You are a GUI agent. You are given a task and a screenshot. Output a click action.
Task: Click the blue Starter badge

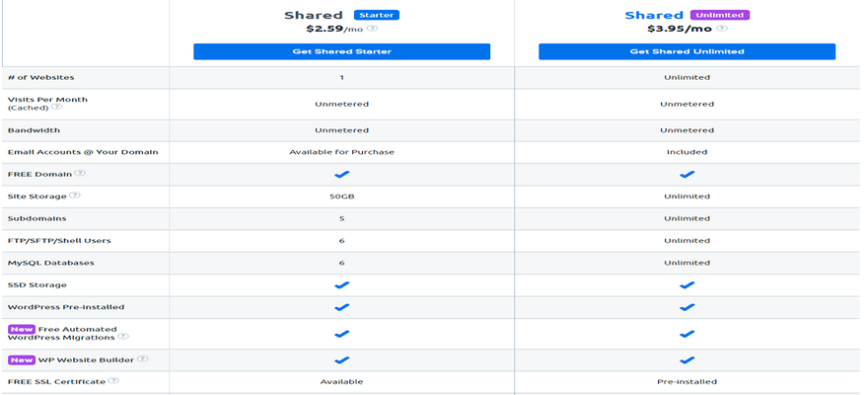pyautogui.click(x=377, y=15)
